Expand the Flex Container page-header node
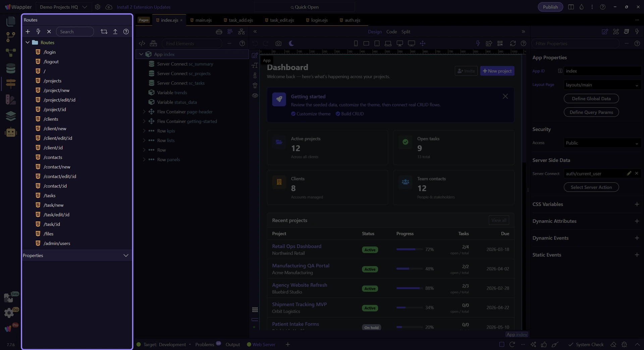 click(144, 112)
